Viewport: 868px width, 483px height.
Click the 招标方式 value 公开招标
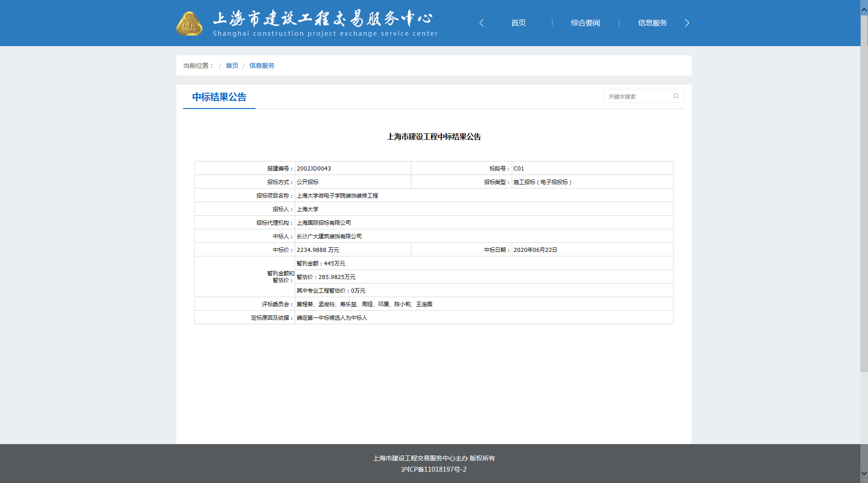click(307, 182)
